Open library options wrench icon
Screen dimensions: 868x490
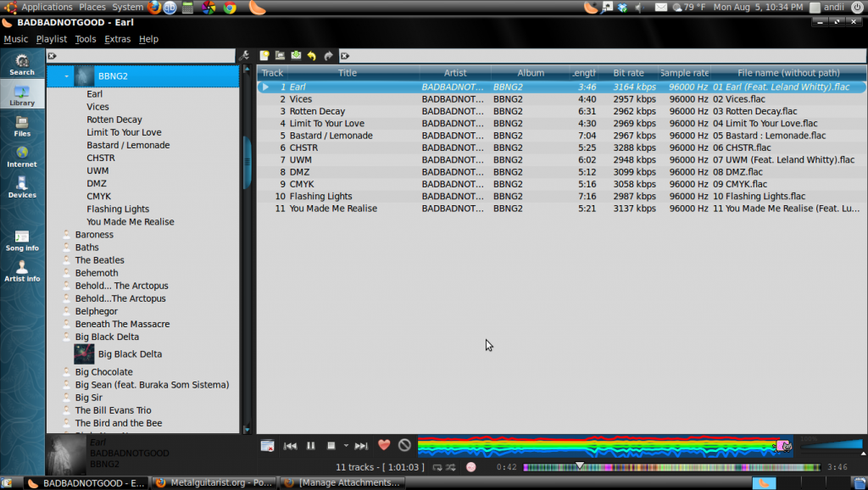click(244, 55)
